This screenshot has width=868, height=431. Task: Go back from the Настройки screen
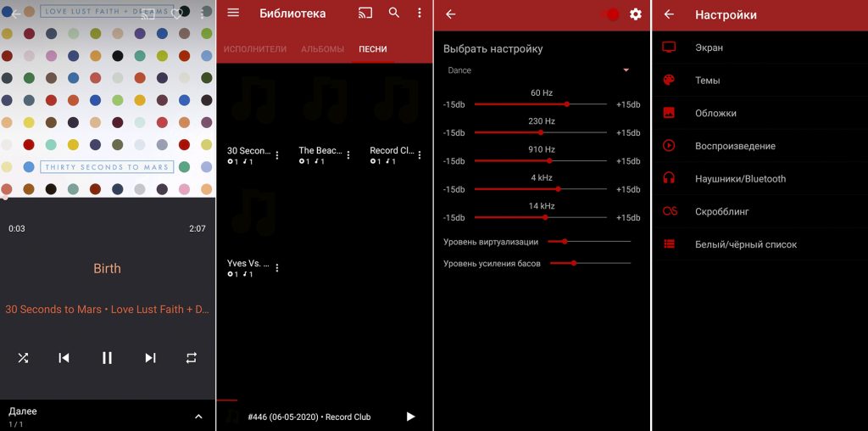(x=669, y=14)
